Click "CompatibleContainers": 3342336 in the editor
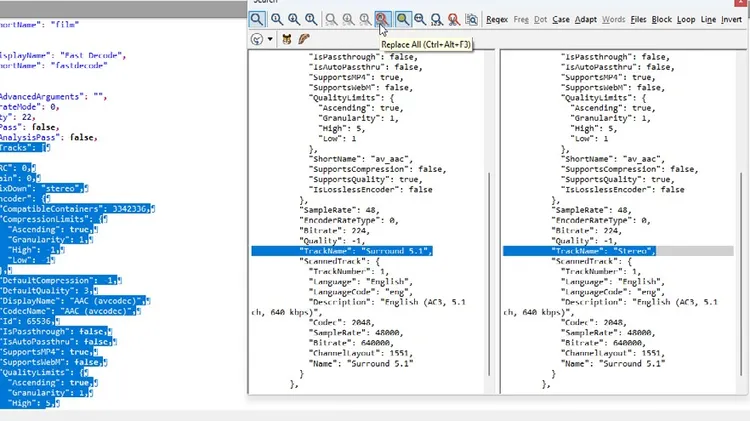Image resolution: width=750 pixels, height=421 pixels. pyautogui.click(x=77, y=209)
